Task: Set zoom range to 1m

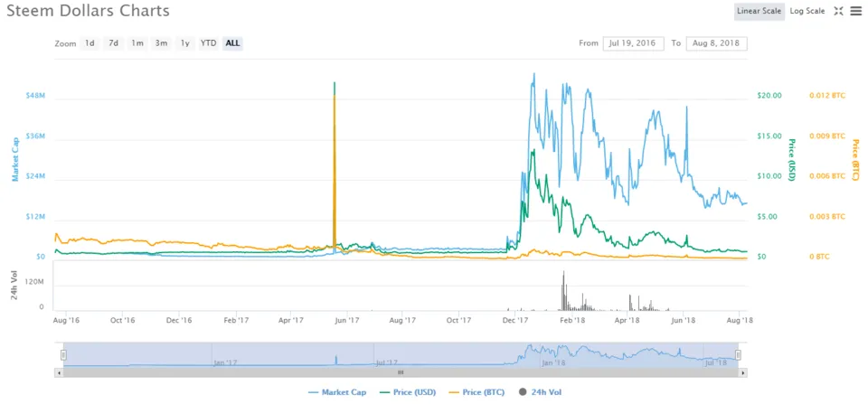Action: [x=137, y=43]
